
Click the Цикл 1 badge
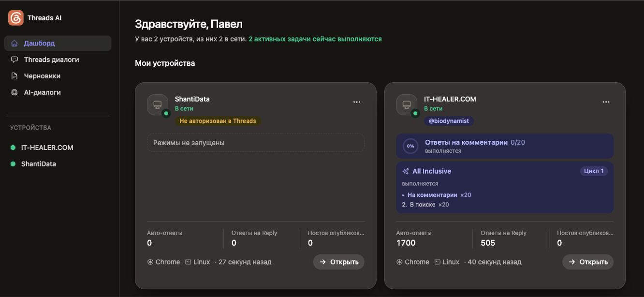(x=594, y=171)
